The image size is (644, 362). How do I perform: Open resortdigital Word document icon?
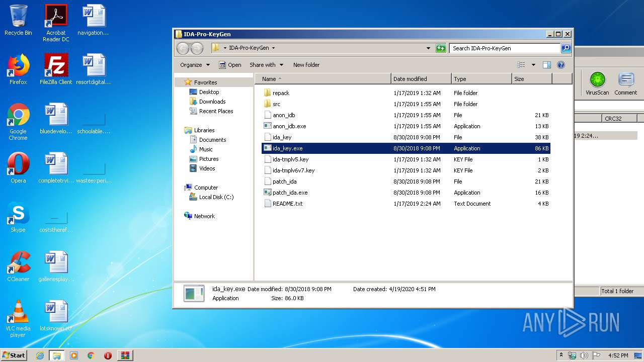pos(94,69)
